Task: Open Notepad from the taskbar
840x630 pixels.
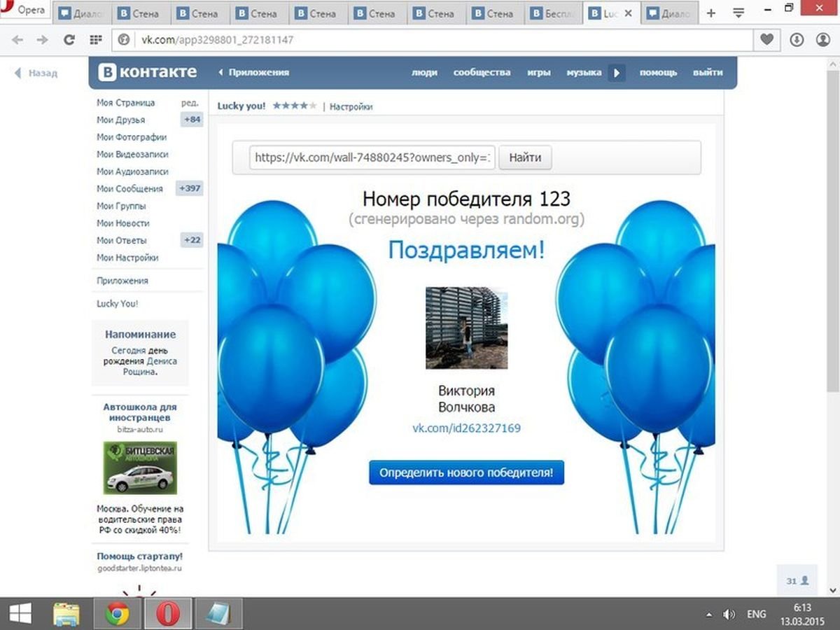Action: pos(218,613)
